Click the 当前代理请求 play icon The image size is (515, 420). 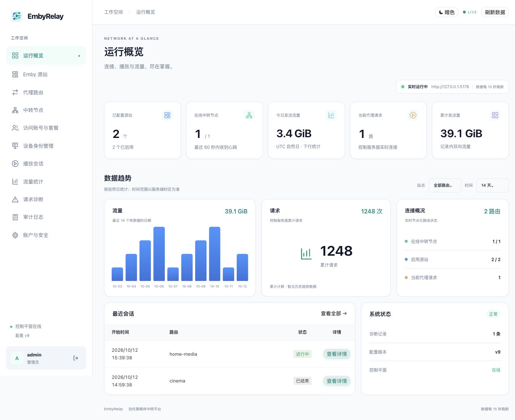[413, 115]
